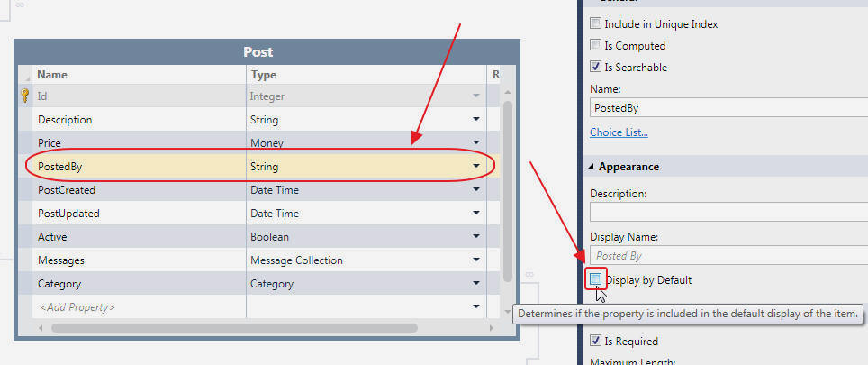Open type dropdown for PostedBy row
This screenshot has width=868, height=365.
[476, 166]
